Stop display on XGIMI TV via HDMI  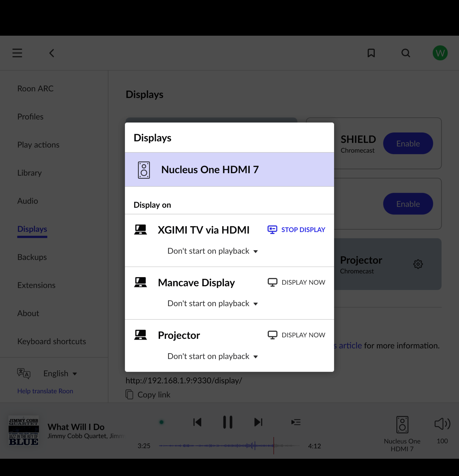tap(296, 230)
